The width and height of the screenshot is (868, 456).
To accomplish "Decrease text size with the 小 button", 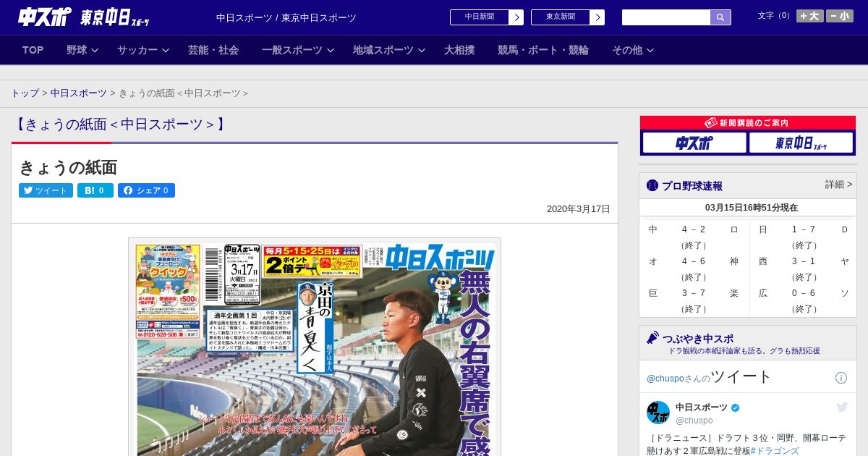I will point(840,16).
